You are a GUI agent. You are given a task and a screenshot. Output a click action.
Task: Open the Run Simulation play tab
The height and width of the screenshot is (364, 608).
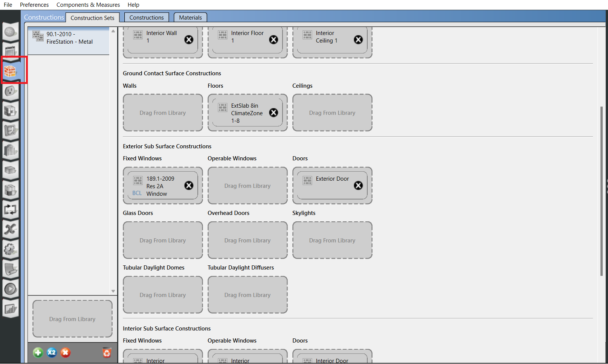11,289
